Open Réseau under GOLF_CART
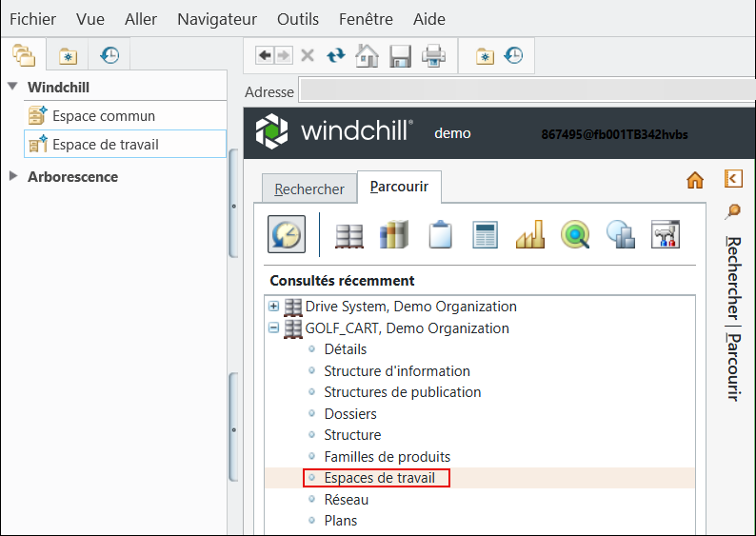 [x=347, y=500]
